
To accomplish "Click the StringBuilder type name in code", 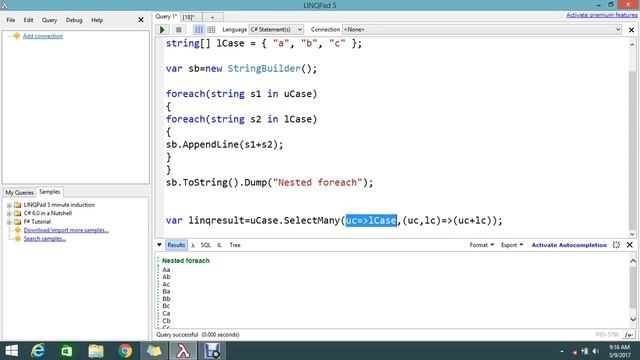I will [x=264, y=69].
